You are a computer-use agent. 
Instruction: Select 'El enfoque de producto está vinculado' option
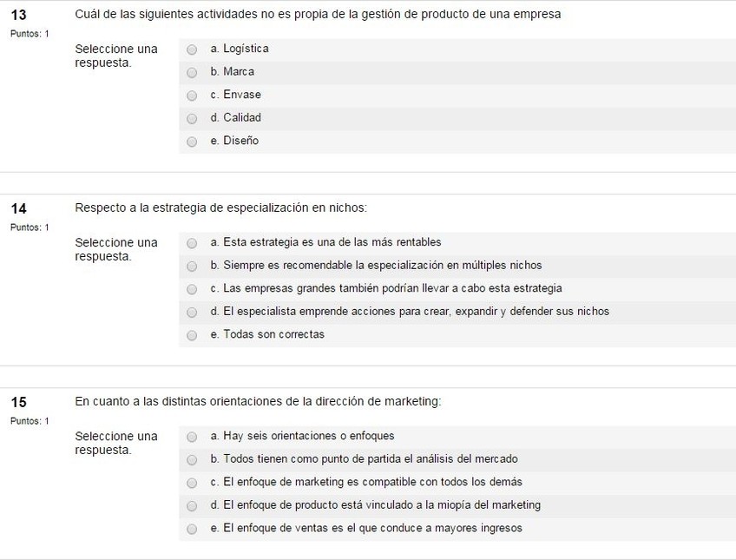(192, 506)
